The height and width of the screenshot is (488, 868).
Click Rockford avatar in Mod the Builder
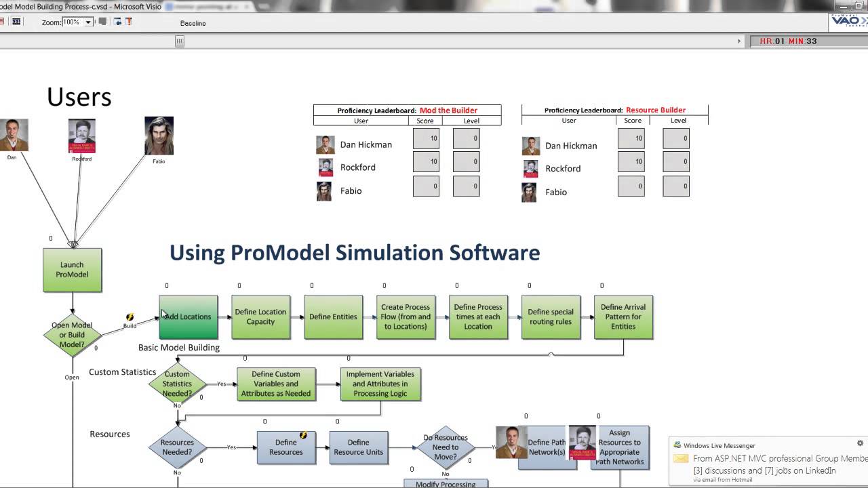(325, 167)
